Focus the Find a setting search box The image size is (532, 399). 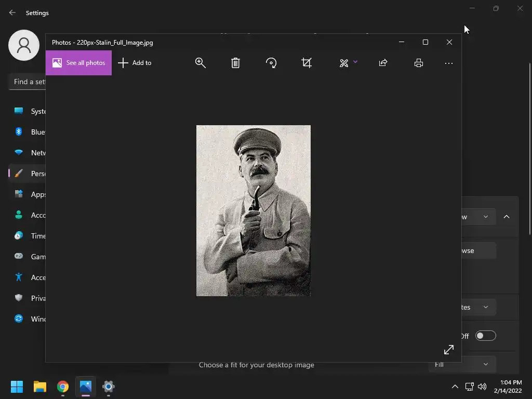[27, 82]
